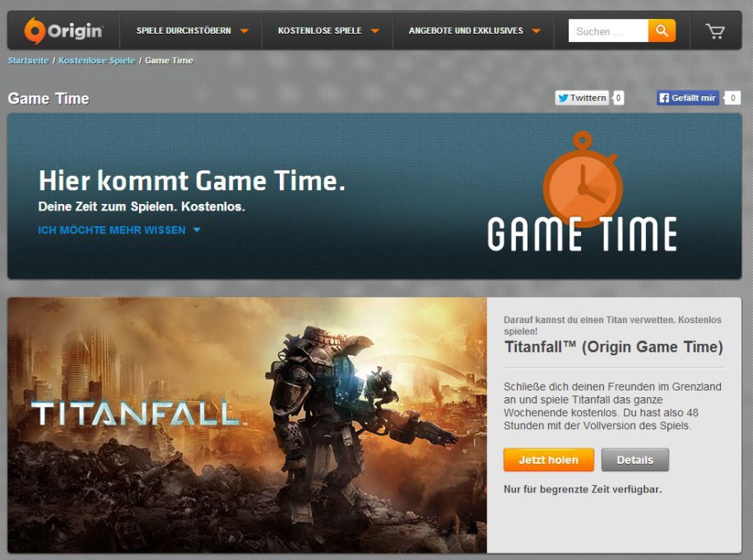Click the Details button
753x560 pixels.
(634, 460)
